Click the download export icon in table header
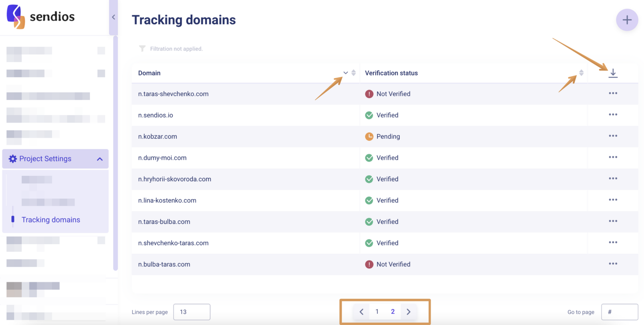Viewport: 644px width, 325px height. tap(613, 73)
